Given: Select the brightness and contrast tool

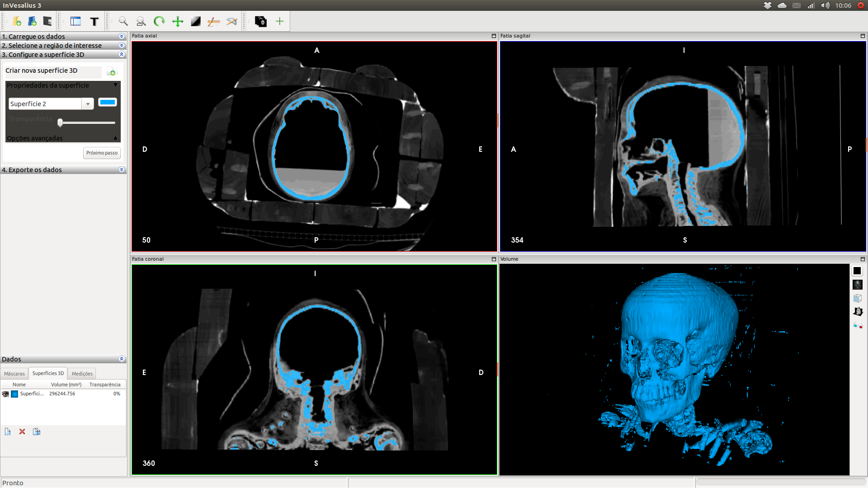Looking at the screenshot, I should [196, 21].
